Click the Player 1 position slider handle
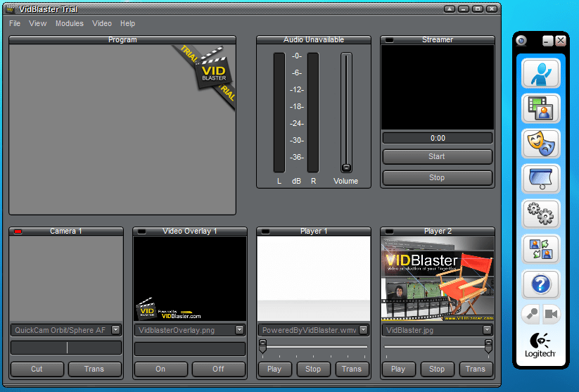The image size is (579, 392). pyautogui.click(x=262, y=346)
